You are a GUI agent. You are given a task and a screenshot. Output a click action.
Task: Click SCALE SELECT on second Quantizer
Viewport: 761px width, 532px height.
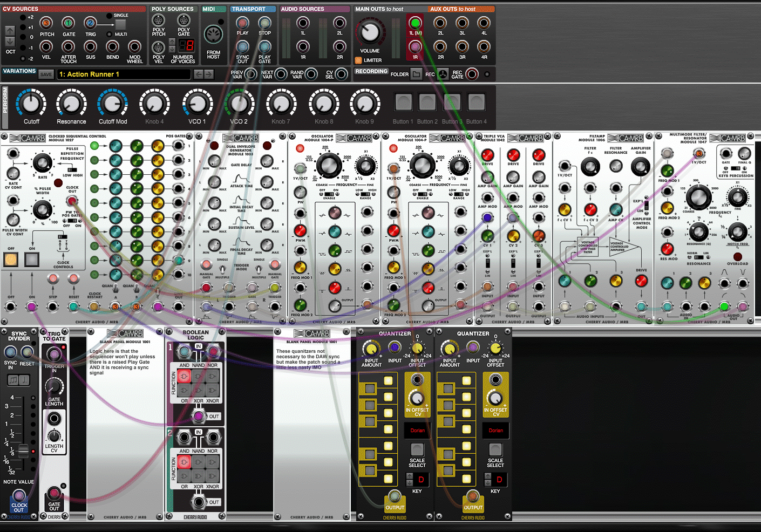click(x=495, y=449)
